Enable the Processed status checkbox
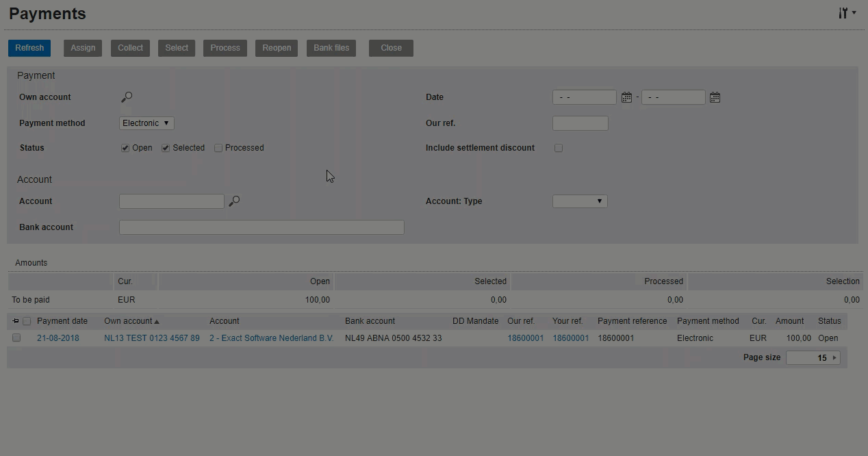This screenshot has width=868, height=456. (218, 148)
